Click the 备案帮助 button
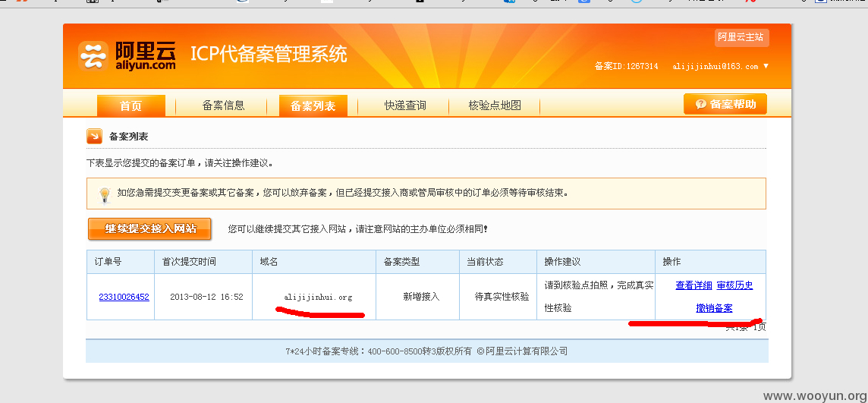Screen dimensions: 868x403 pyautogui.click(x=725, y=104)
